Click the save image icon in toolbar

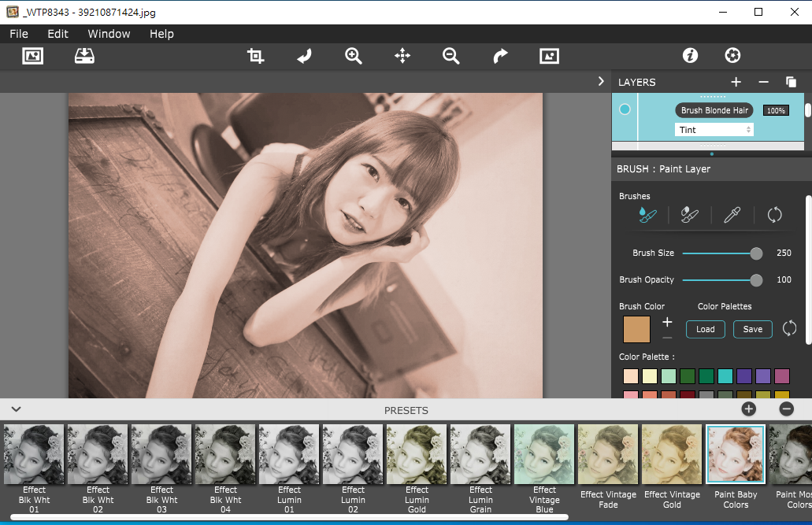84,56
